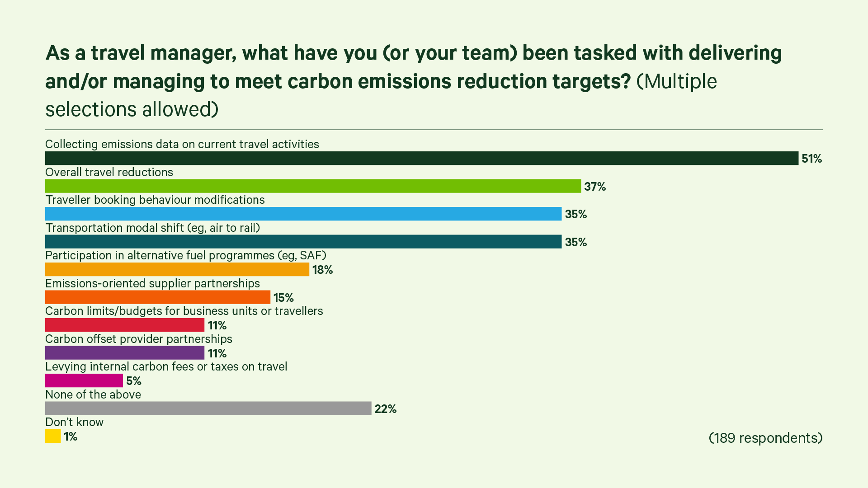Click the amber alternative fuel programmes bar
This screenshot has width=868, height=488.
pos(177,270)
